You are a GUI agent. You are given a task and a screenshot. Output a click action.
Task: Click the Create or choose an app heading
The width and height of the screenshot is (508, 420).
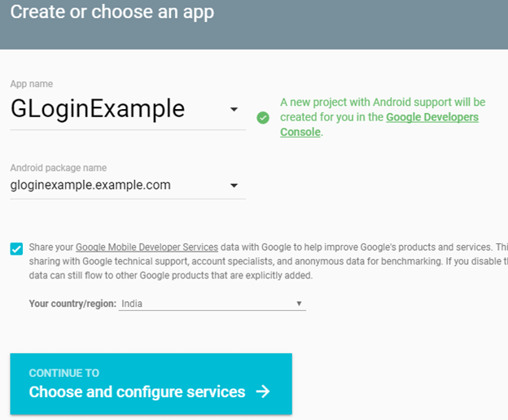(112, 13)
